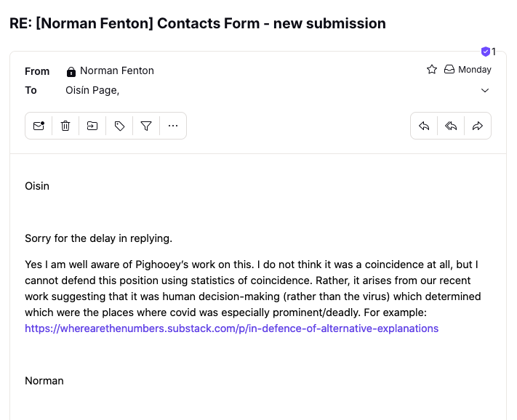Click the lock encryption icon by sender
Image resolution: width=517 pixels, height=420 pixels.
(71, 71)
